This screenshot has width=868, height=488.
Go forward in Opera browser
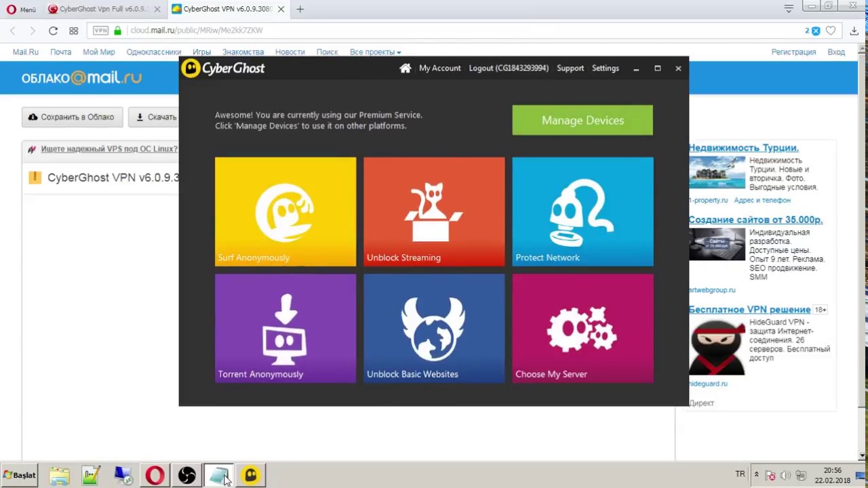pos(32,30)
